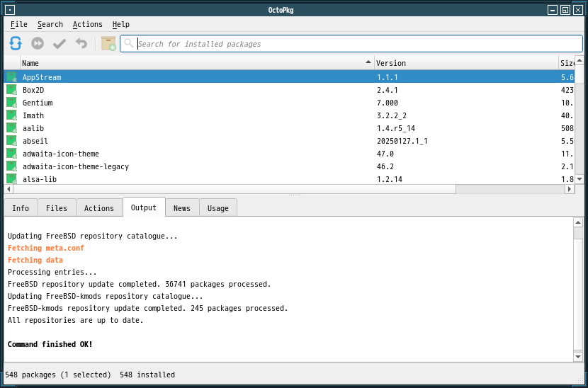Open the Search menu
The image size is (588, 388).
point(50,24)
